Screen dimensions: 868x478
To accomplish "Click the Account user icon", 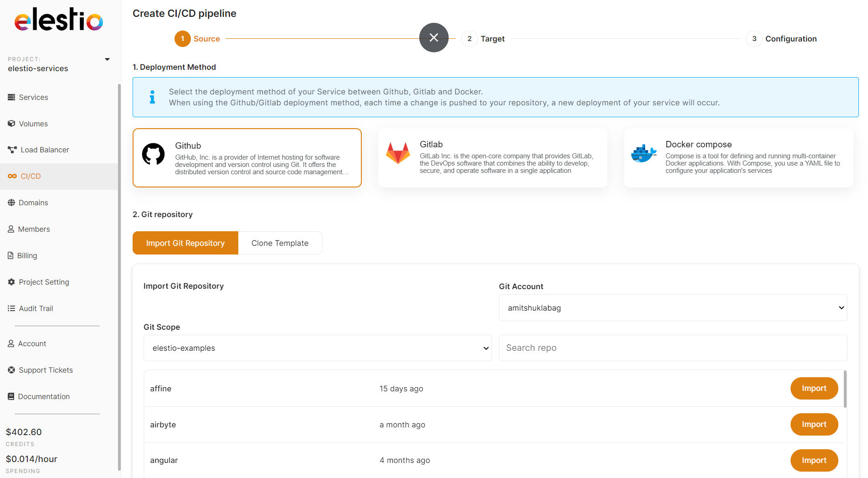I will coord(11,343).
